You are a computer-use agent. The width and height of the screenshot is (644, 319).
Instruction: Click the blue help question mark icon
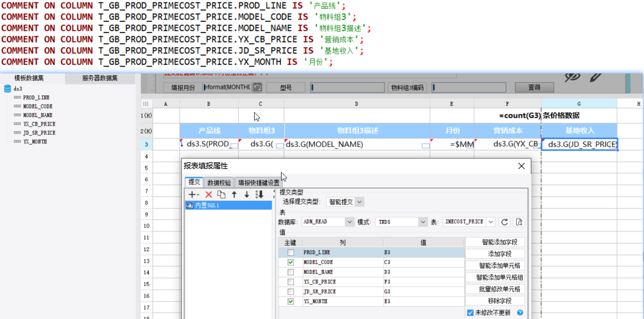coord(520,313)
